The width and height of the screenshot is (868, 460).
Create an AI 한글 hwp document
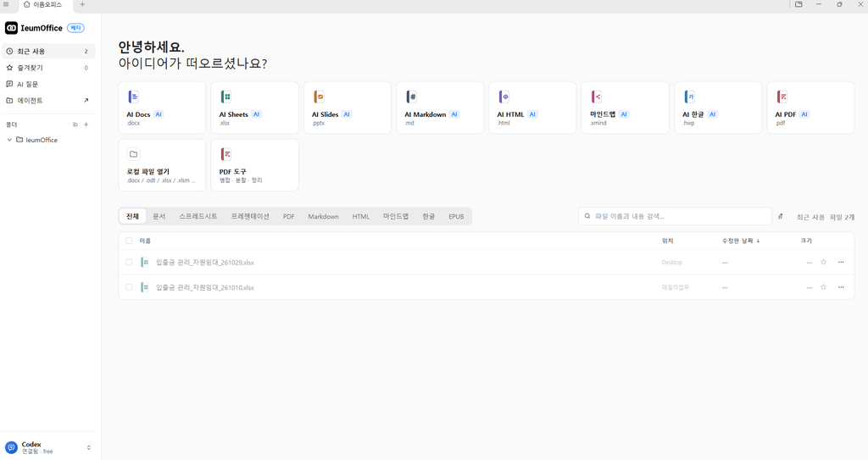point(718,108)
